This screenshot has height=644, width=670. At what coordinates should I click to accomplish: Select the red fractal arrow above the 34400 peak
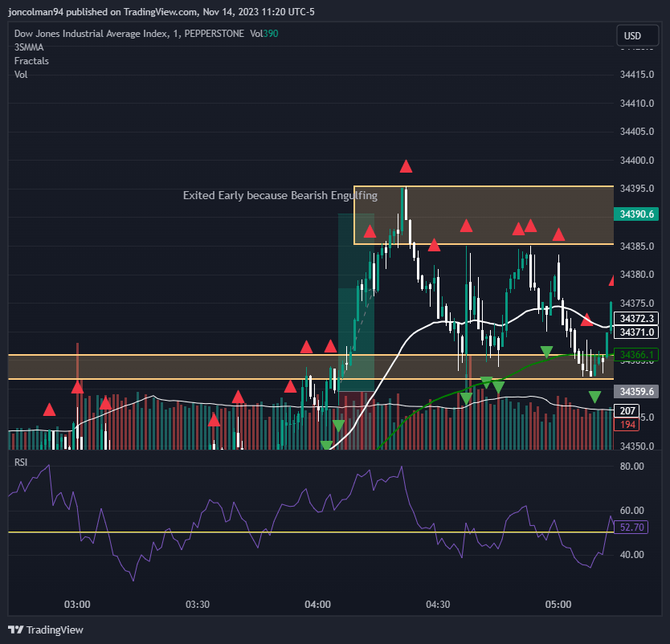pos(406,166)
